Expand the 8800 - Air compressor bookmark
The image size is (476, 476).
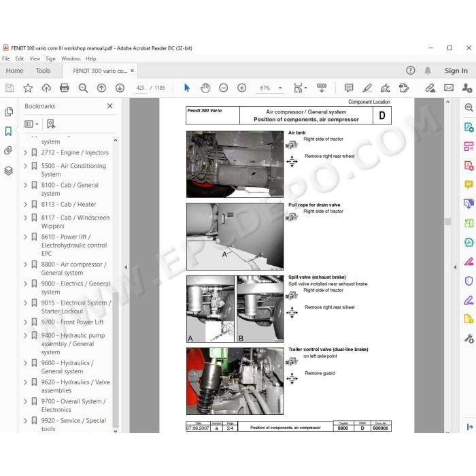coord(26,265)
